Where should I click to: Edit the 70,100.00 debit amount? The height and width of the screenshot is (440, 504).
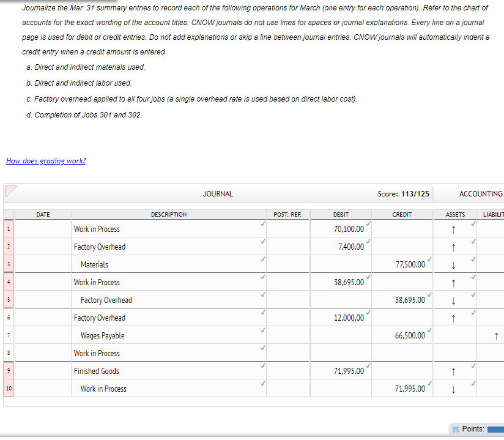(341, 229)
